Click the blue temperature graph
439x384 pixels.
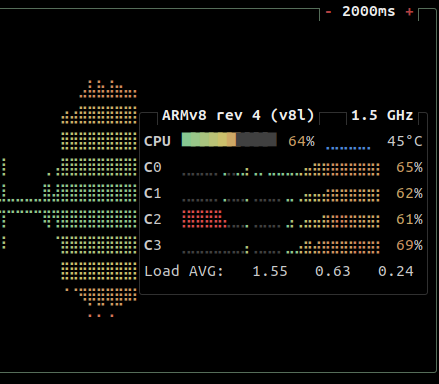348,148
